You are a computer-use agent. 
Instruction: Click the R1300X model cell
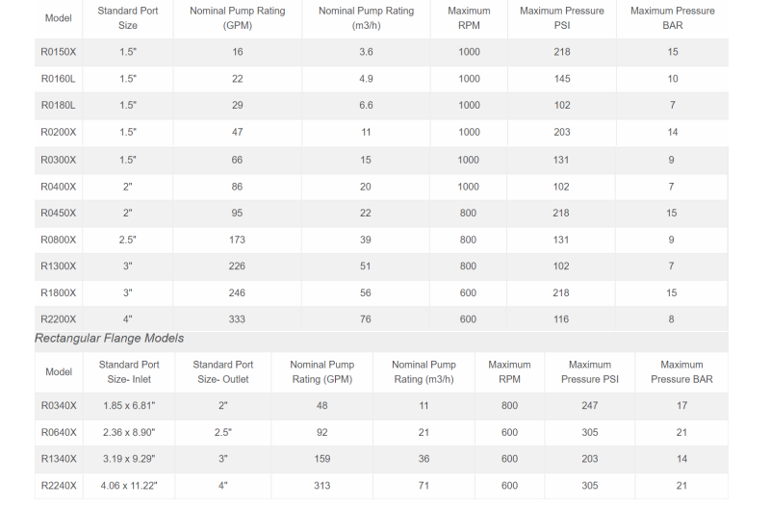click(58, 266)
